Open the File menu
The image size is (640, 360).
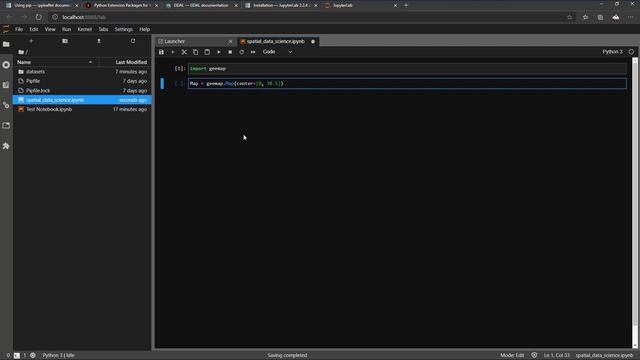coord(19,29)
